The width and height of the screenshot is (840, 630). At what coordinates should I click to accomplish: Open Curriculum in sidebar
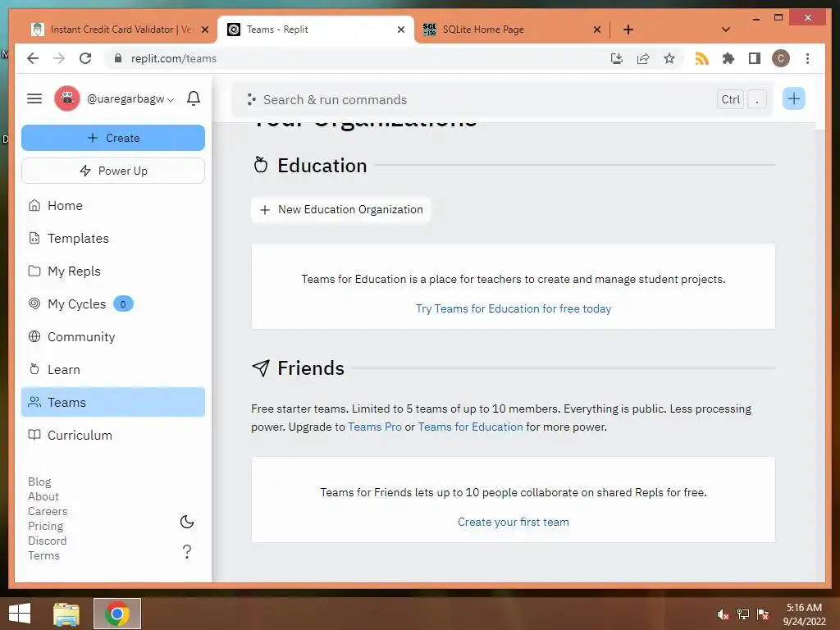coord(113,435)
